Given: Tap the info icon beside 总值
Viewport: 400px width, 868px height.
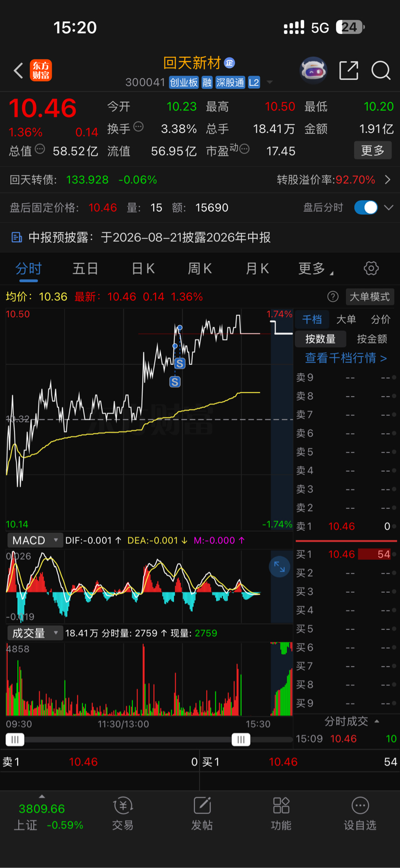Looking at the screenshot, I should [x=40, y=149].
